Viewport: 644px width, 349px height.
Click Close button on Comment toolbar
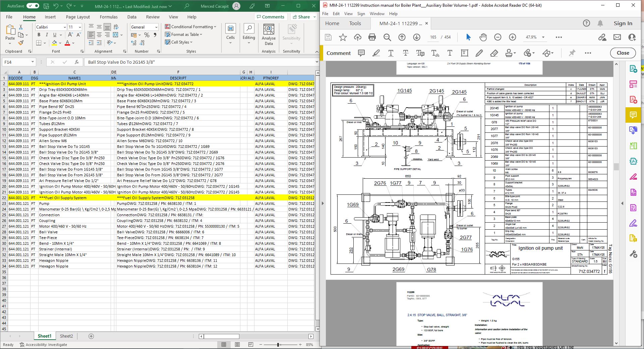point(623,53)
